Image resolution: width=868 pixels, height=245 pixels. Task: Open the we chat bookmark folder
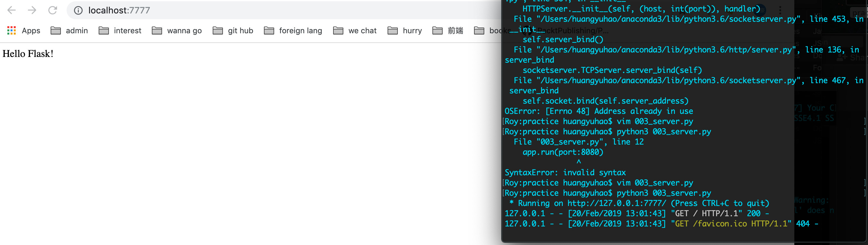tap(355, 31)
